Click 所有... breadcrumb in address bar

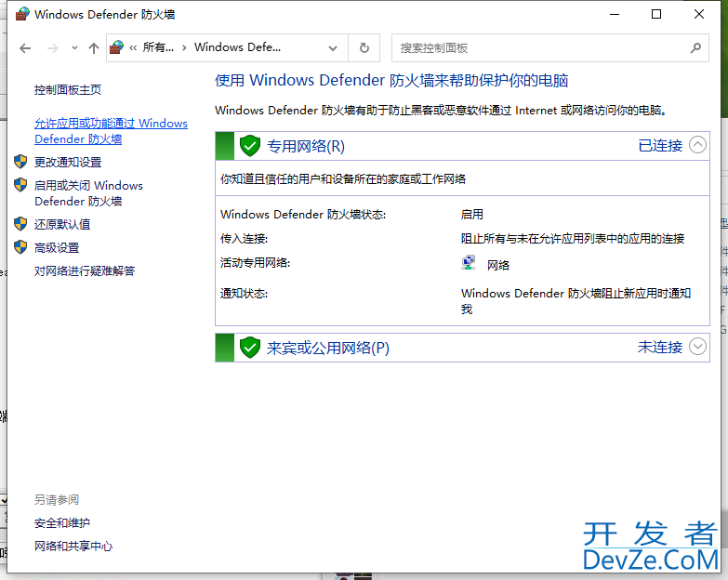(x=158, y=47)
